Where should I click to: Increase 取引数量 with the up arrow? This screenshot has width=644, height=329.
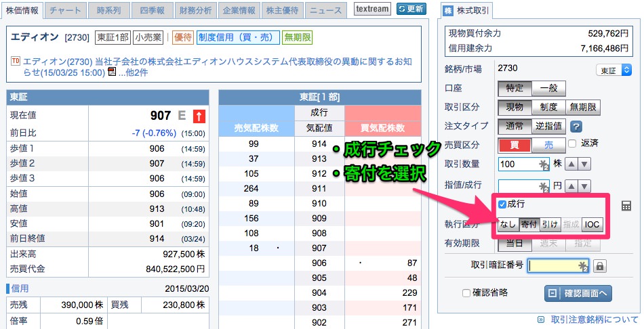click(571, 164)
